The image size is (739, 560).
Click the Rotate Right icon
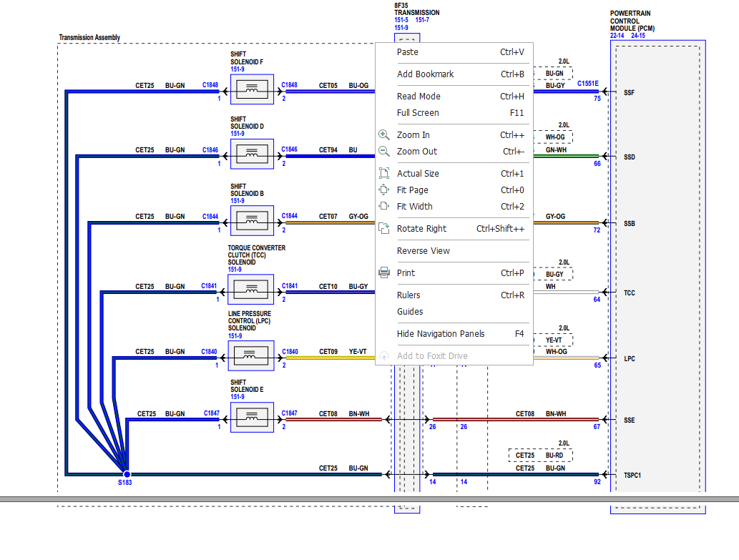click(386, 227)
